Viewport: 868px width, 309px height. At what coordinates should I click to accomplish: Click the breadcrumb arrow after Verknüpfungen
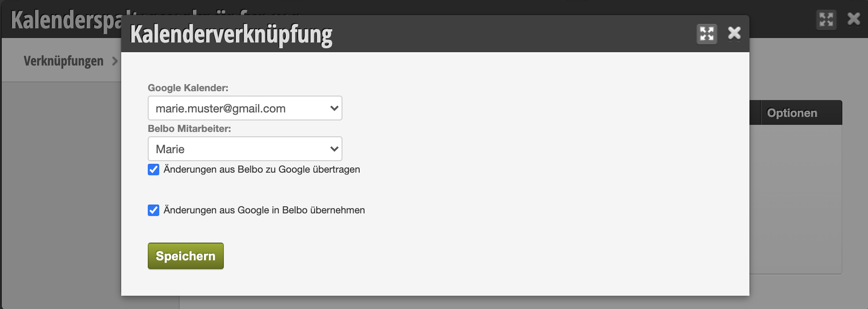(x=115, y=61)
